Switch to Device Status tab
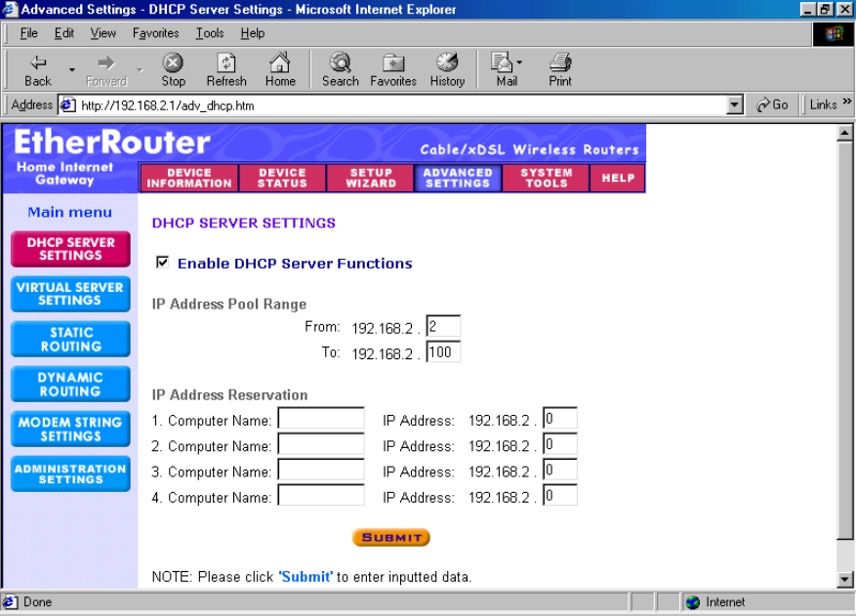Image resolution: width=856 pixels, height=616 pixels. pos(282,178)
